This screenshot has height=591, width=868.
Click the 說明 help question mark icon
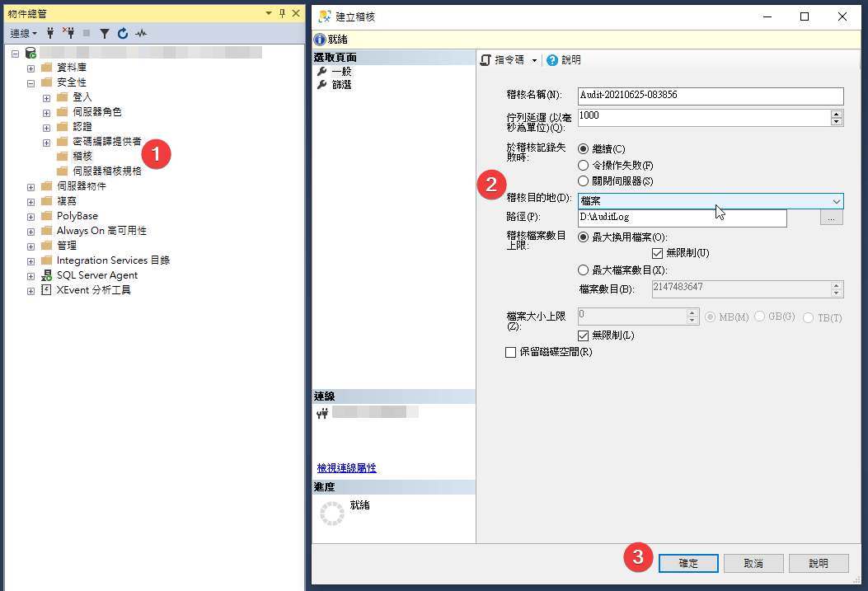tap(552, 60)
